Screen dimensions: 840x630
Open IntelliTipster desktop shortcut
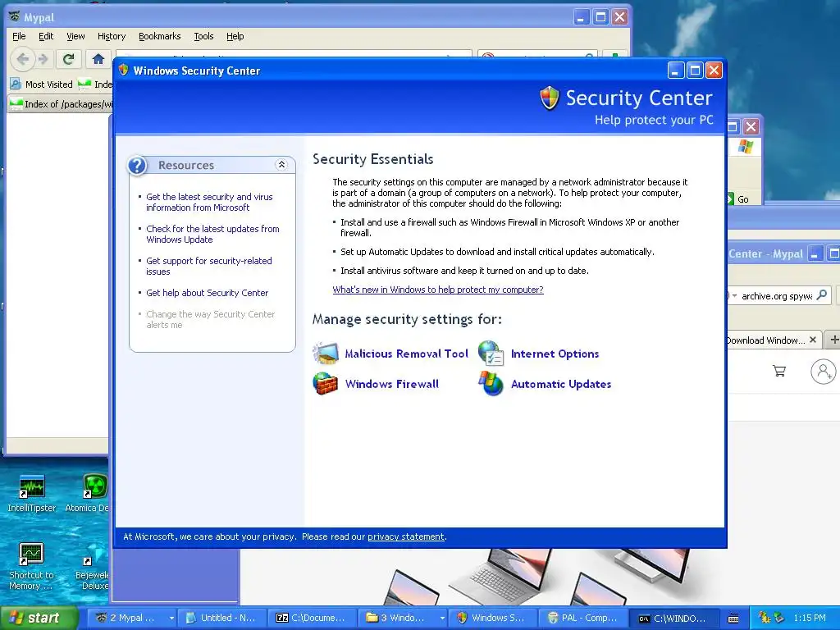(x=32, y=493)
